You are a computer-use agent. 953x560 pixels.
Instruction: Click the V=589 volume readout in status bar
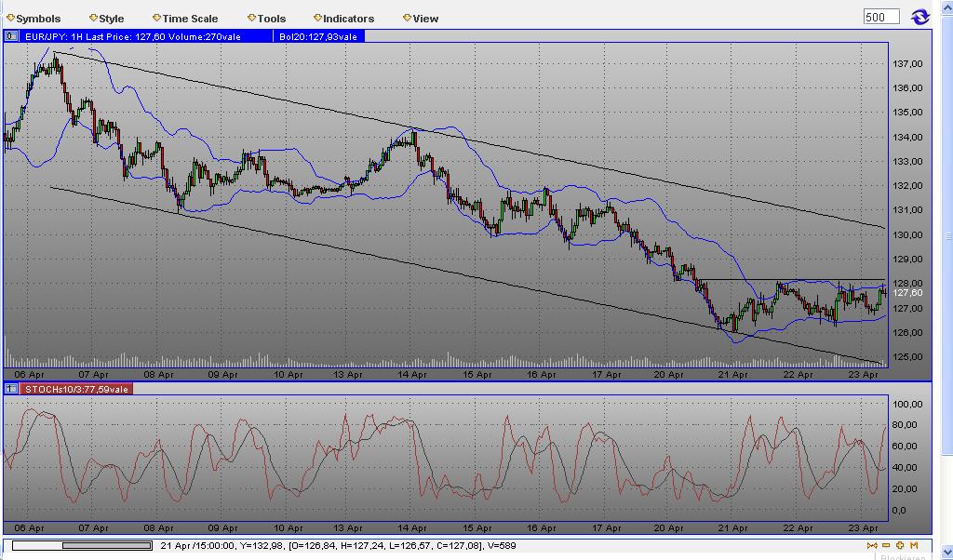point(501,545)
